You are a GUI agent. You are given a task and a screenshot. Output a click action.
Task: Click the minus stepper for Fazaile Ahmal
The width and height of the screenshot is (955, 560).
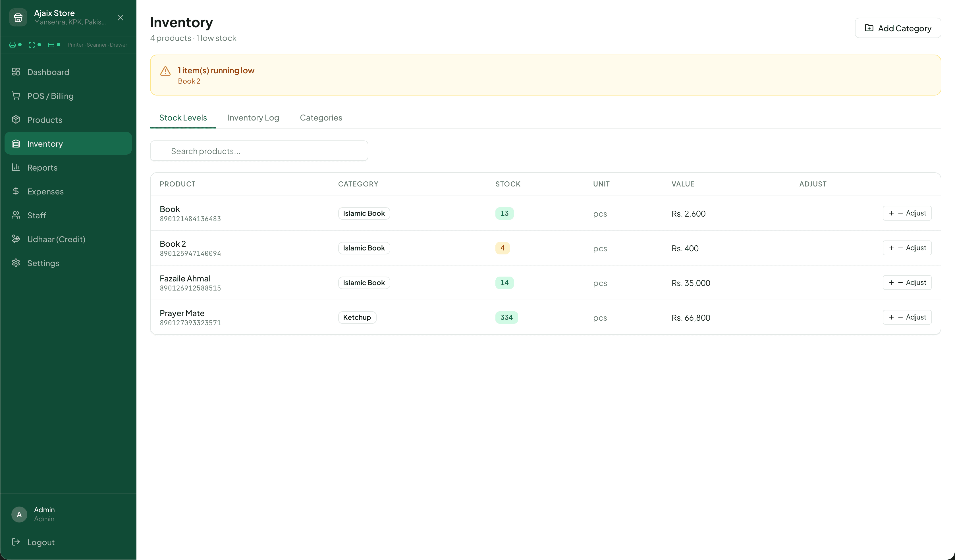pos(901,282)
